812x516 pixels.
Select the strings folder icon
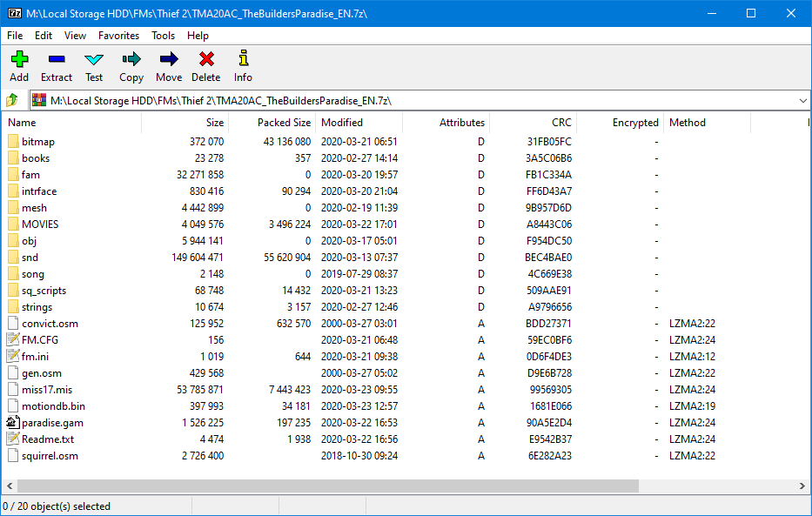coord(13,307)
